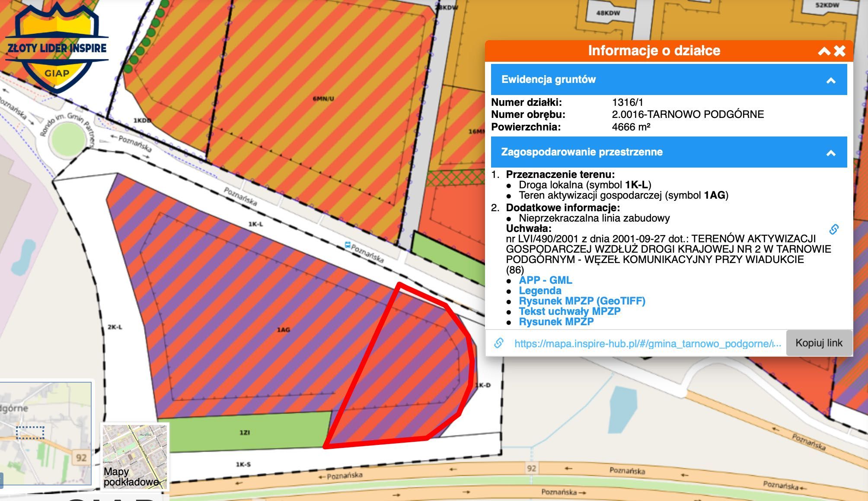Open Tekst uchwały MPZP link
868x501 pixels.
[569, 311]
